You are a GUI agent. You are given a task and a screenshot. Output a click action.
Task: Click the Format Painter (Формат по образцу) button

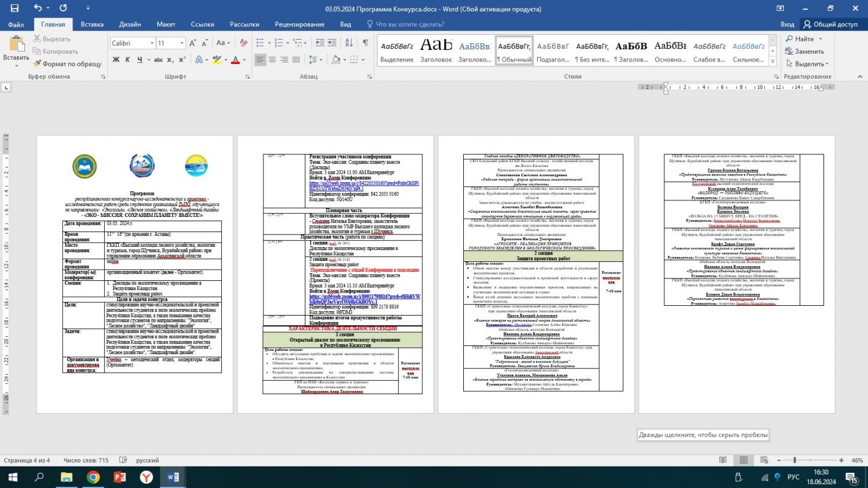tap(67, 63)
